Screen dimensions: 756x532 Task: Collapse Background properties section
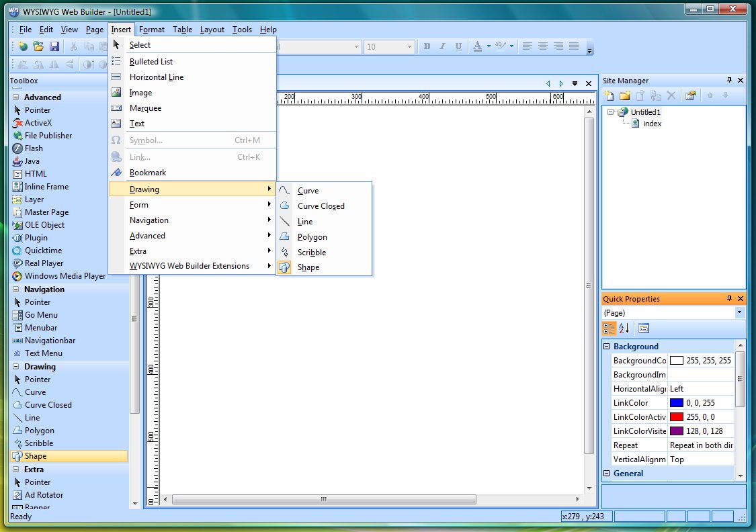pyautogui.click(x=607, y=347)
